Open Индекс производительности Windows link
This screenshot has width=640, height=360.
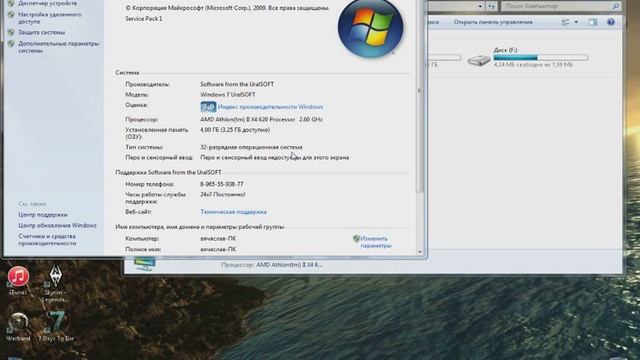click(270, 107)
